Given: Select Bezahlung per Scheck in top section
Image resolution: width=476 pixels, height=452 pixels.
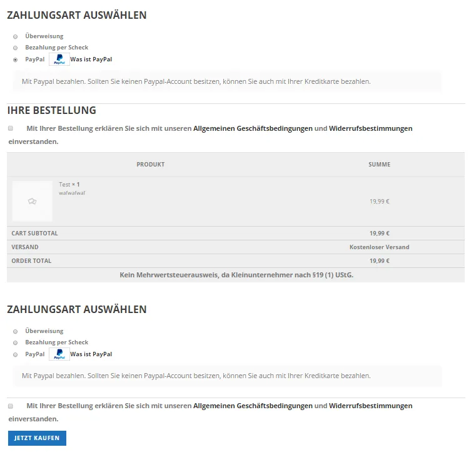Looking at the screenshot, I should pos(15,48).
